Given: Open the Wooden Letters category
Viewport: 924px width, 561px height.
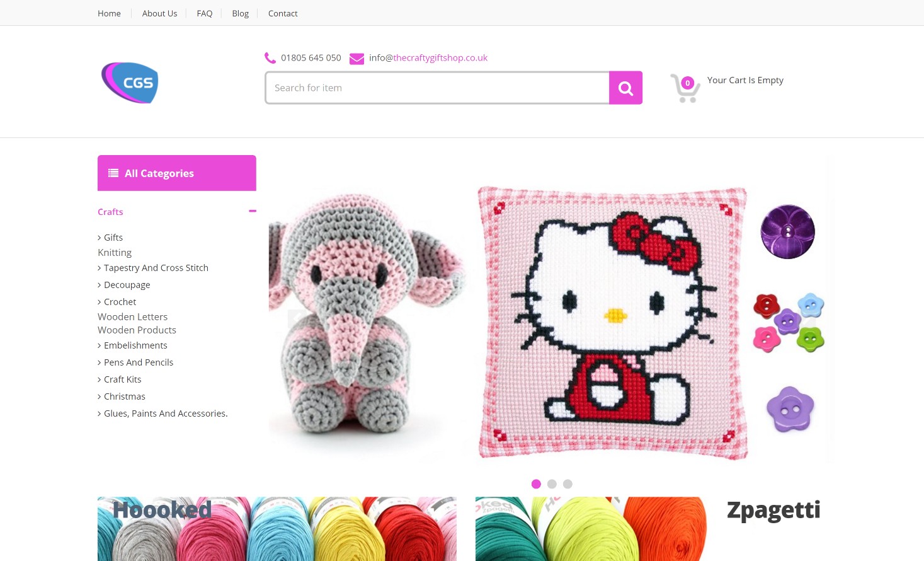Looking at the screenshot, I should [132, 317].
